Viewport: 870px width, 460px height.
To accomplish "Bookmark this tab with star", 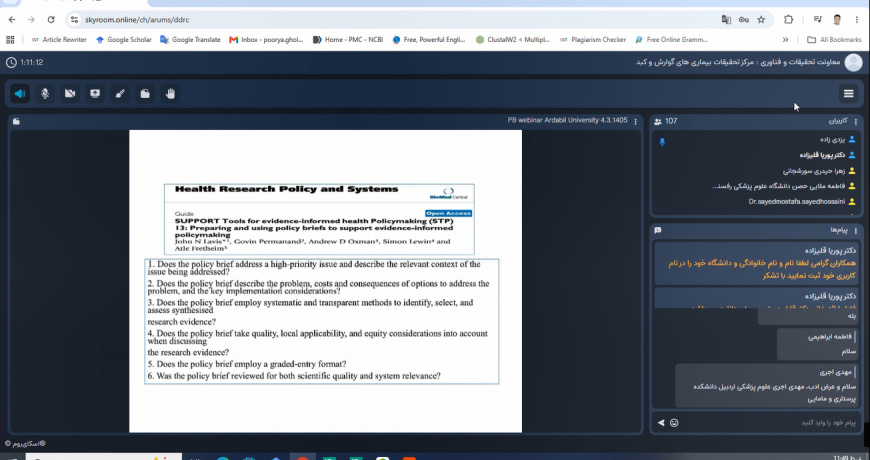I will point(761,20).
